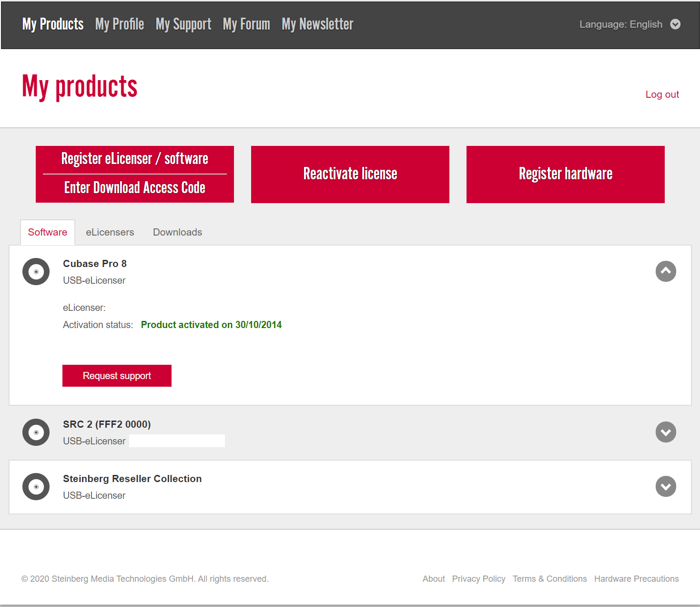
Task: Open the Language: English dropdown
Action: [630, 24]
